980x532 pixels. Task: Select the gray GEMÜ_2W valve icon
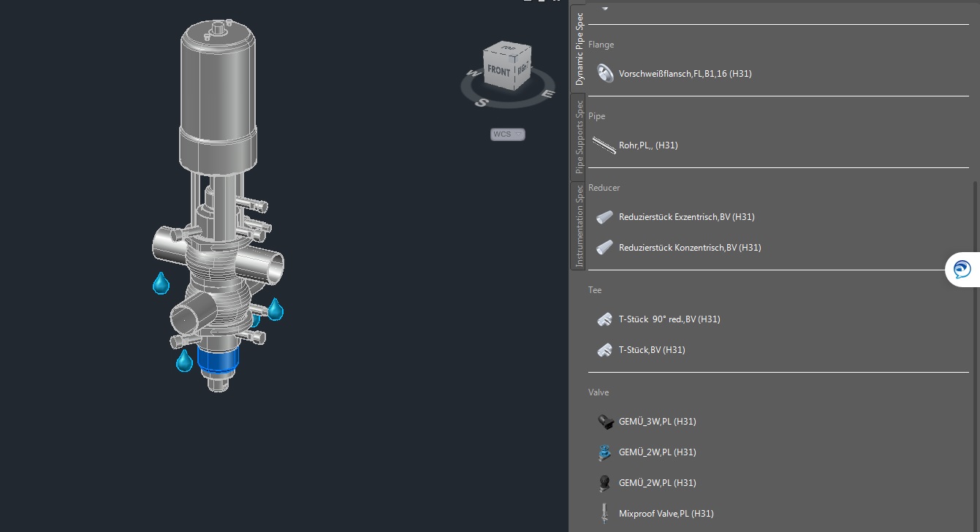(x=604, y=483)
